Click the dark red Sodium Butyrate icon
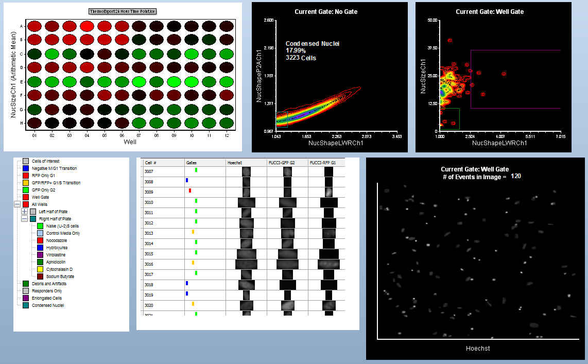Image resolution: width=588 pixels, height=364 pixels. click(40, 276)
